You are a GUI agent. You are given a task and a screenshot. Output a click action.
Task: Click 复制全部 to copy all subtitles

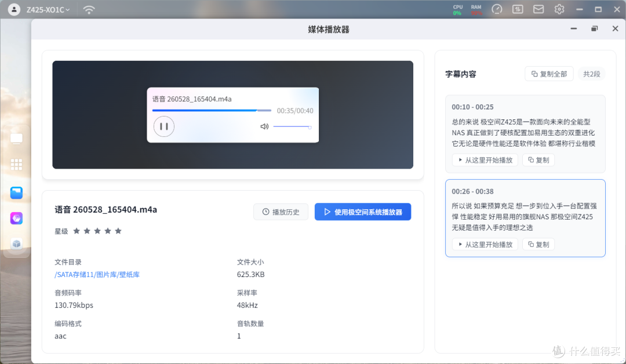tap(549, 74)
